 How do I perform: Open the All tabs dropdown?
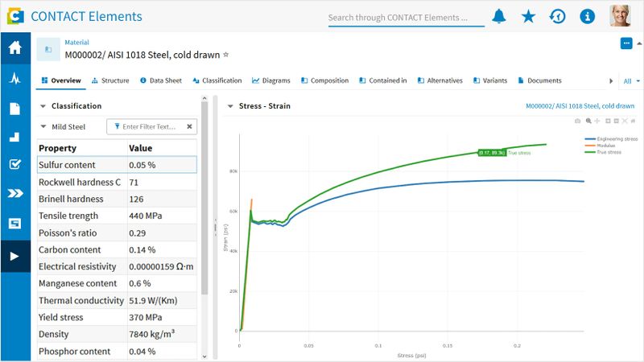pos(632,81)
